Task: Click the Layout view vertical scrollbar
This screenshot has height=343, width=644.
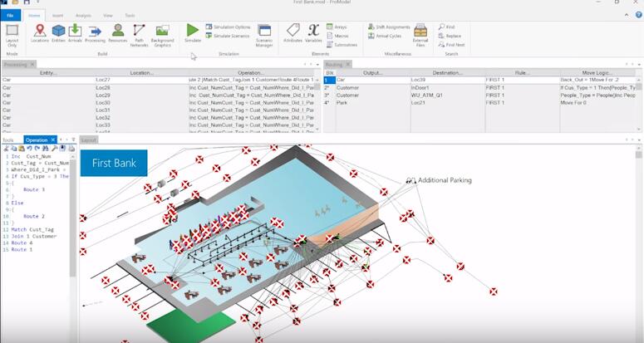Action: tap(639, 243)
